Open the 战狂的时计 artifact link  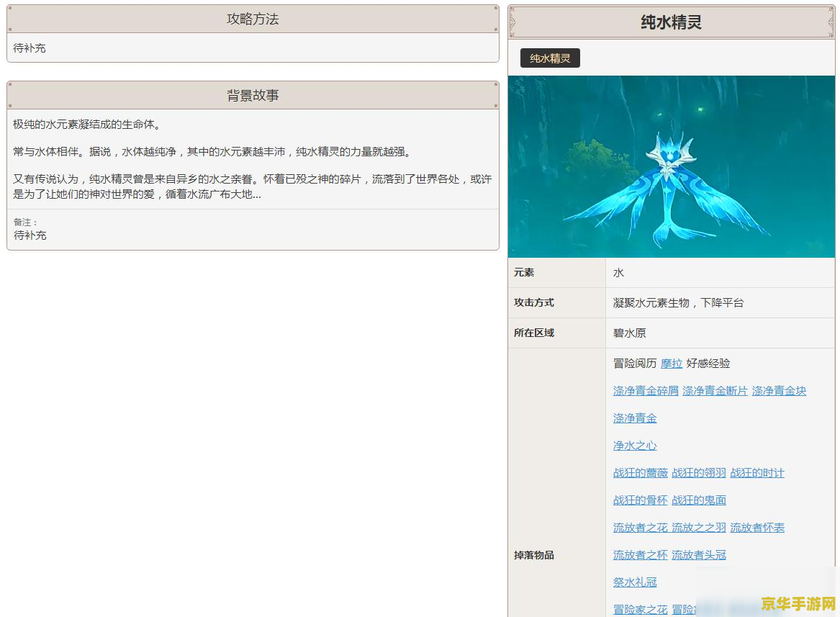point(757,473)
